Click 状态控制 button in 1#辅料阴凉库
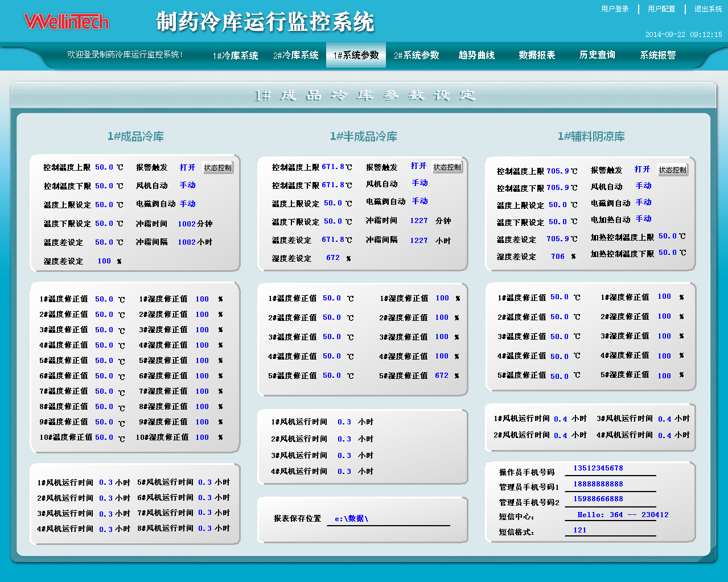 point(673,170)
